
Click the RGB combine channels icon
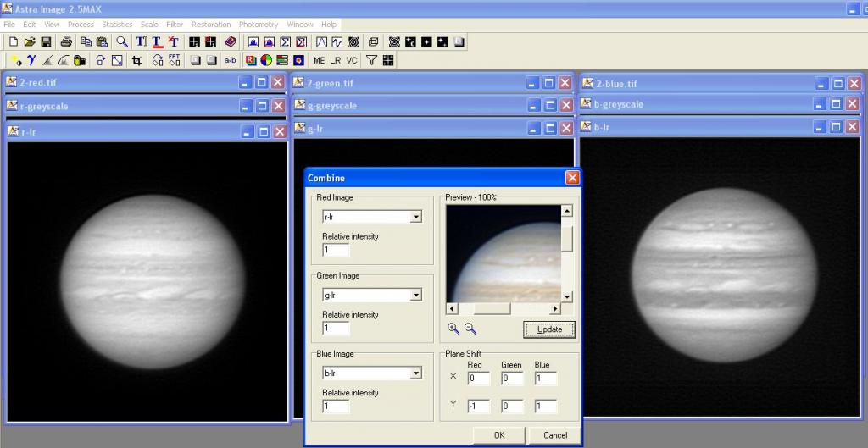(x=251, y=60)
